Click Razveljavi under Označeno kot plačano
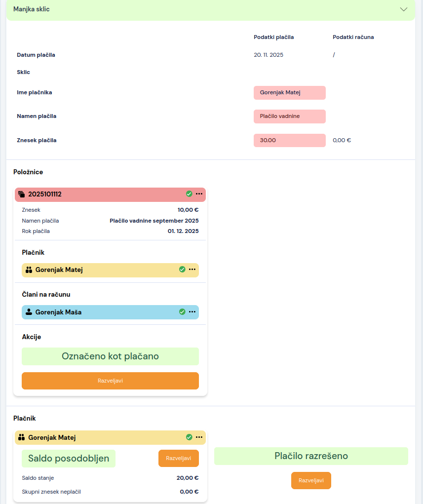The image size is (423, 504). coord(110,381)
